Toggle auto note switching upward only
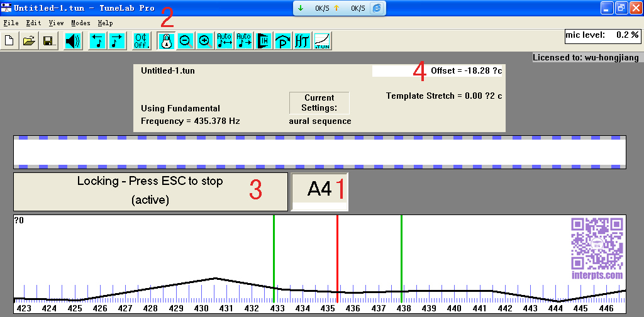This screenshot has width=644, height=317. (x=244, y=42)
